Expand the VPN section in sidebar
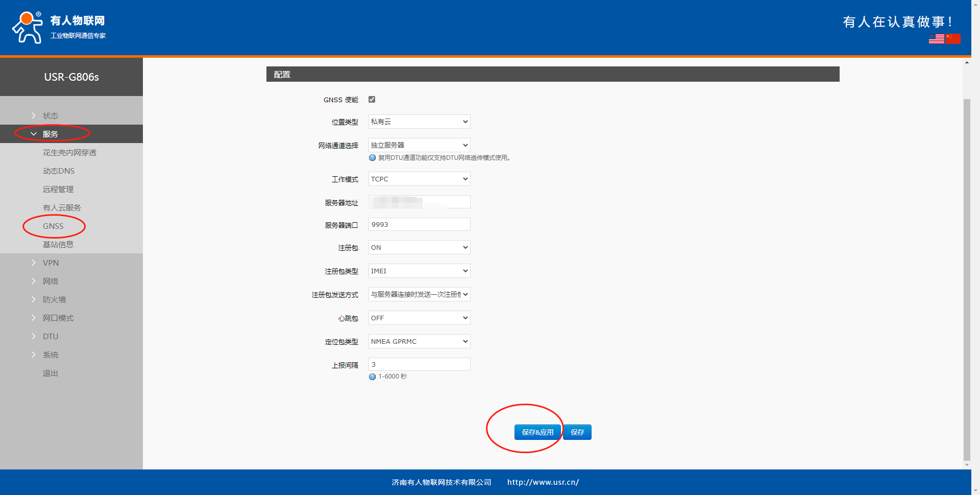980x495 pixels. (x=51, y=263)
